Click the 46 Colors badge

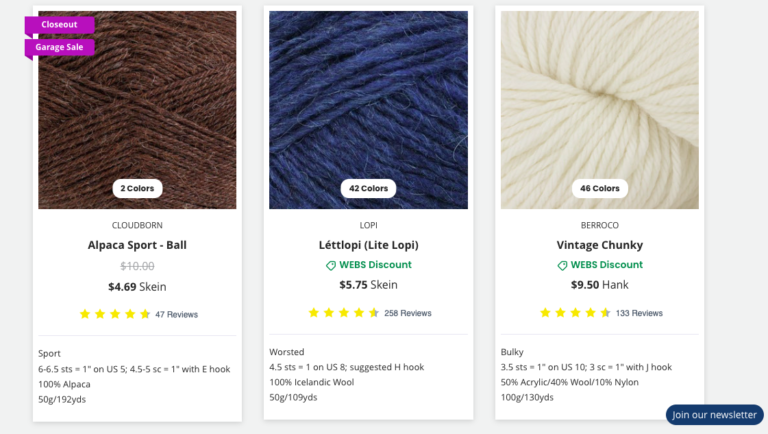[x=599, y=188]
